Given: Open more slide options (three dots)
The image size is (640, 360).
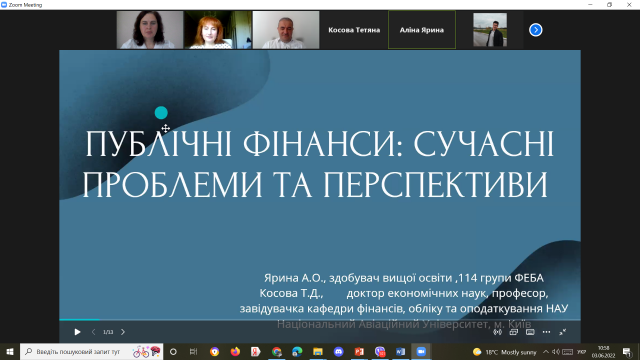Looking at the screenshot, I should pos(546,332).
